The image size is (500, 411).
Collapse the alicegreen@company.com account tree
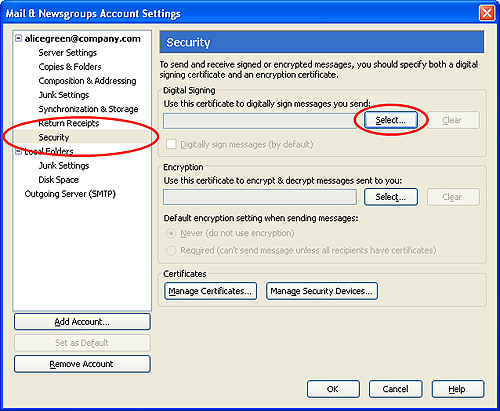pos(19,38)
